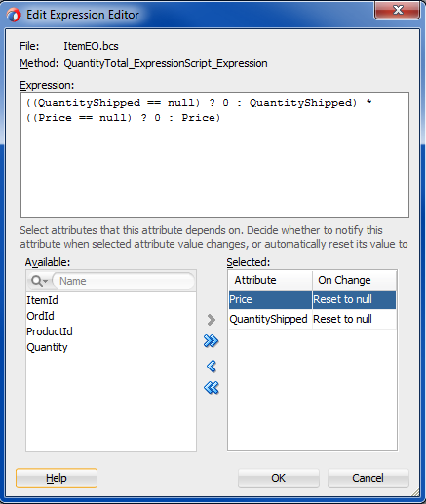Click the OK button
The height and width of the screenshot is (504, 426).
279,478
